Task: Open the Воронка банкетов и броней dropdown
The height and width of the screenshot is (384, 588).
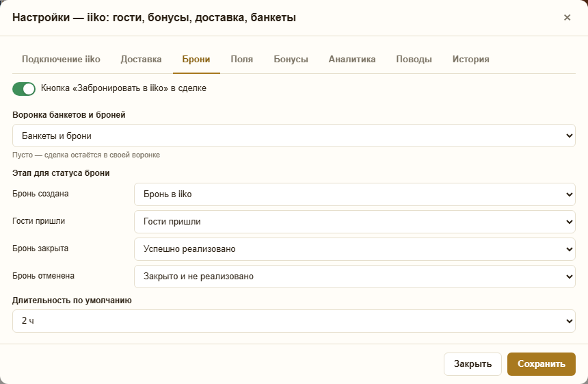Action: [294, 136]
